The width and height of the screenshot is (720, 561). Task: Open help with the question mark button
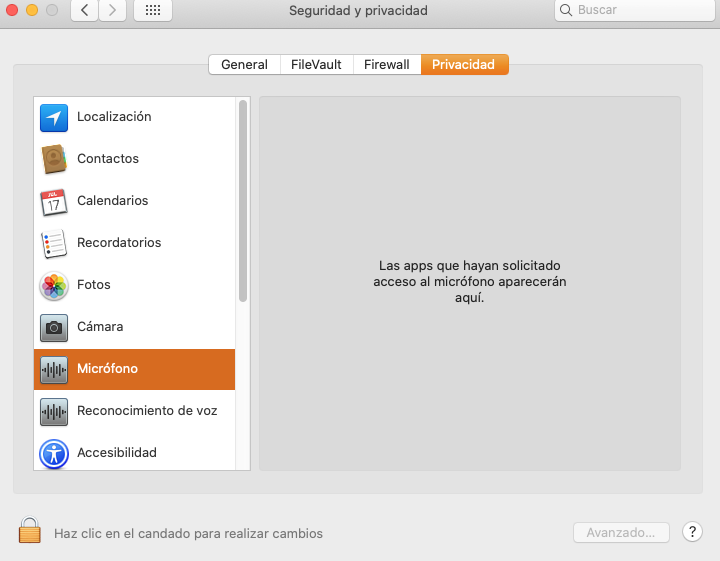pyautogui.click(x=692, y=532)
